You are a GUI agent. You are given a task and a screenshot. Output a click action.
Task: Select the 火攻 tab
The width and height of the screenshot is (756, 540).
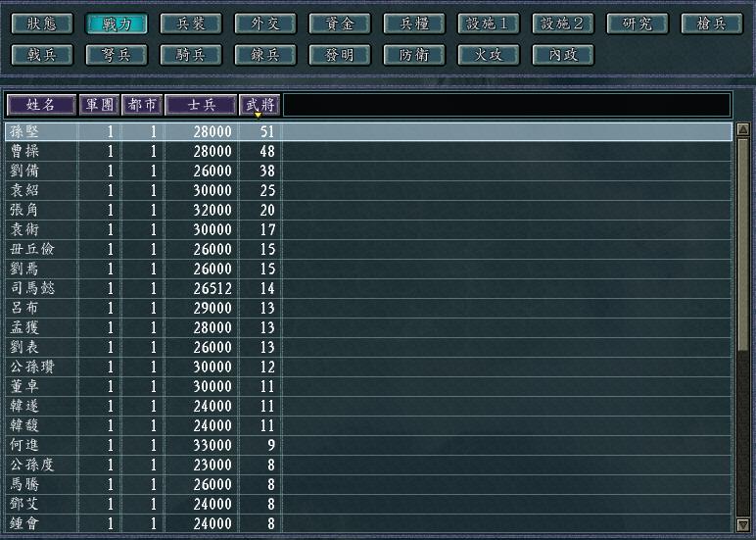click(489, 55)
